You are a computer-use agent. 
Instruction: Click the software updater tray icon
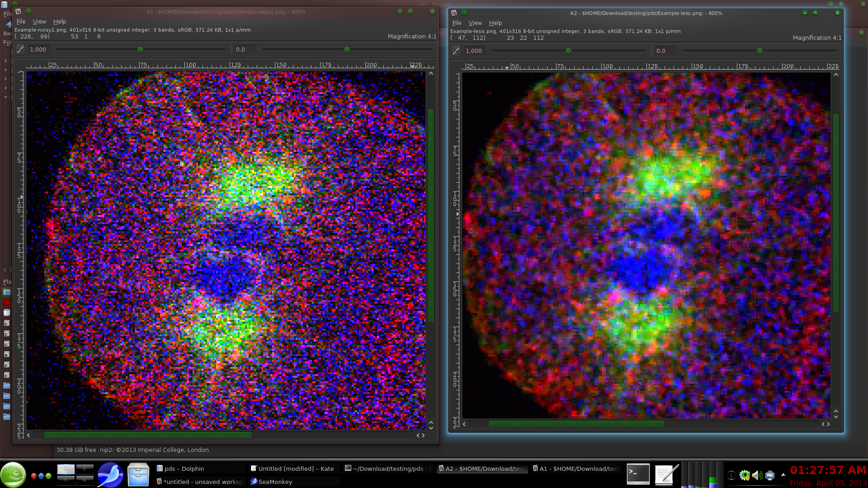coord(745,475)
